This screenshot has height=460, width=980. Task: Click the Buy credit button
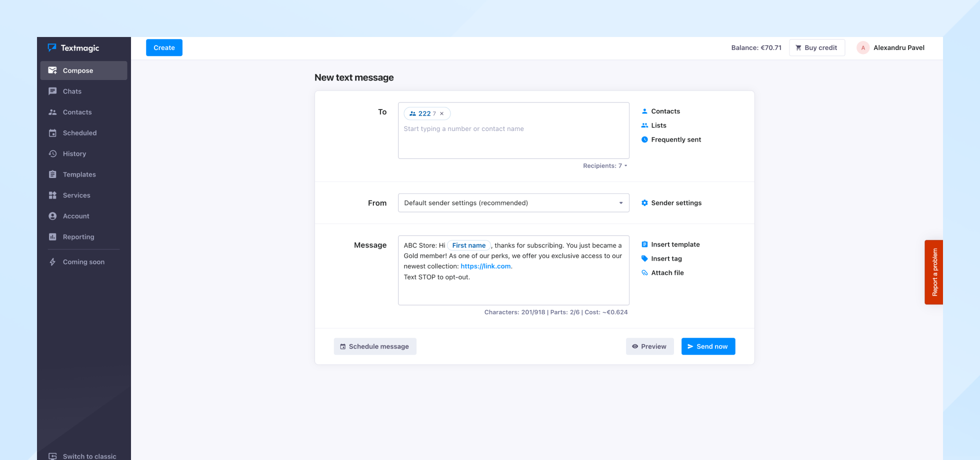click(817, 48)
